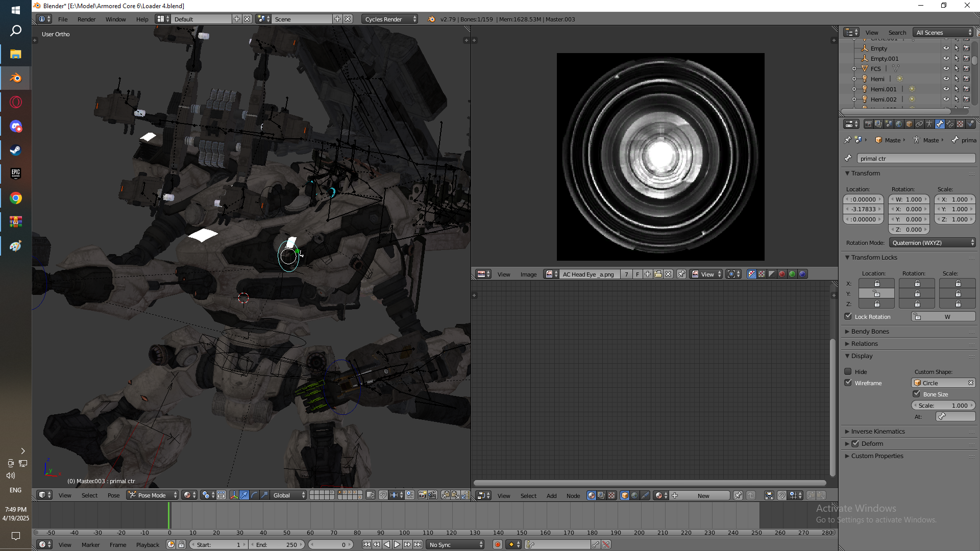Open the World properties tab
The width and height of the screenshot is (980, 551).
(899, 124)
